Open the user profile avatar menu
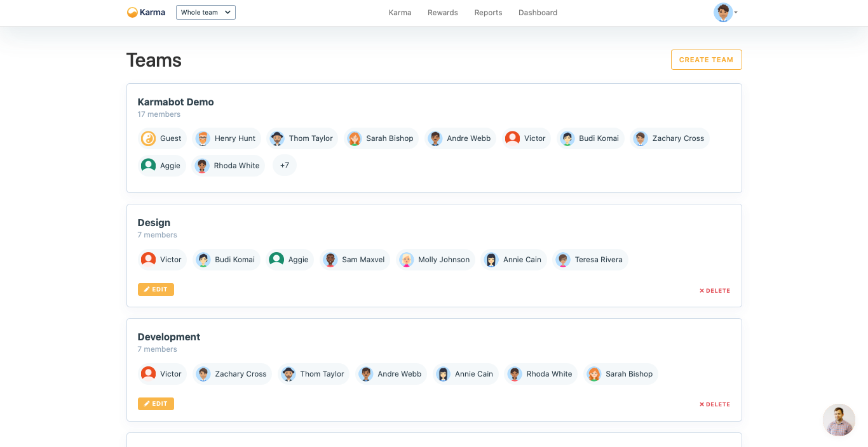The width and height of the screenshot is (868, 447). click(723, 12)
